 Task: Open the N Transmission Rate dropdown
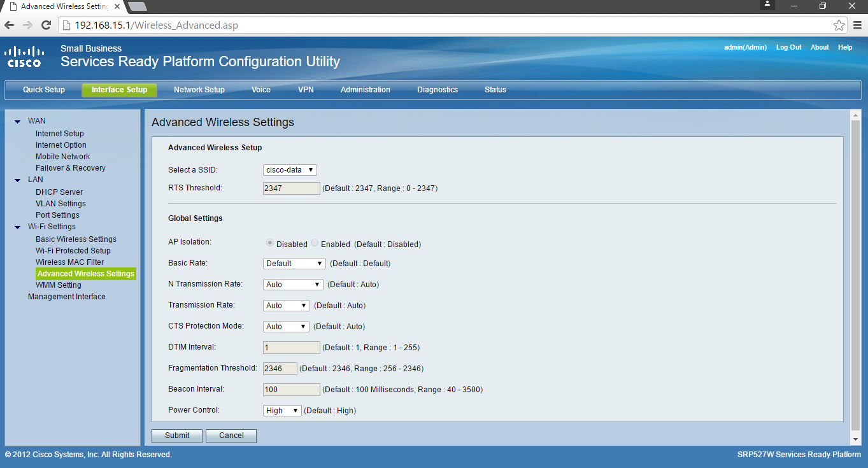[x=293, y=285]
